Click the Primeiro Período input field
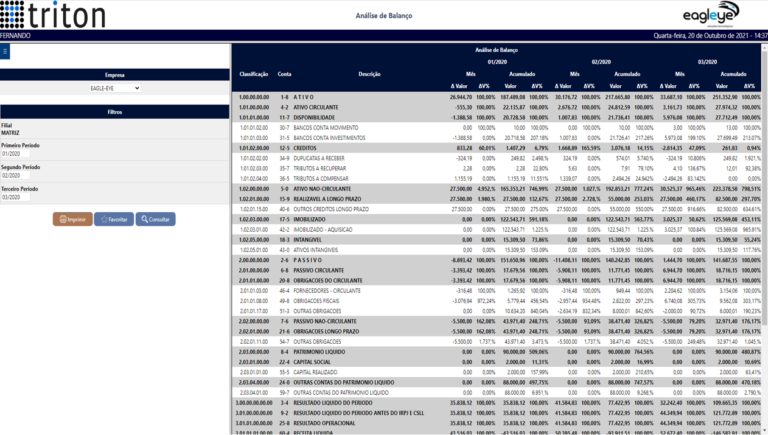 pyautogui.click(x=15, y=154)
